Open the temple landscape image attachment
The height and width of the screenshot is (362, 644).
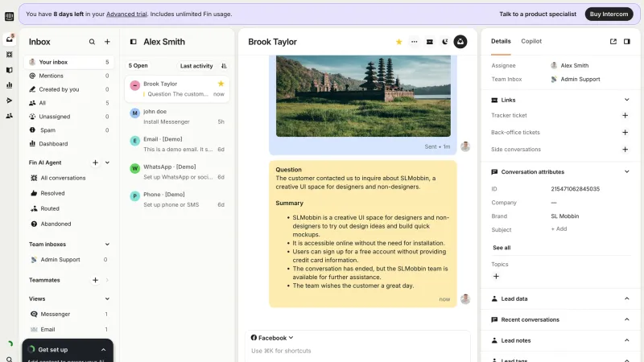[x=363, y=96]
